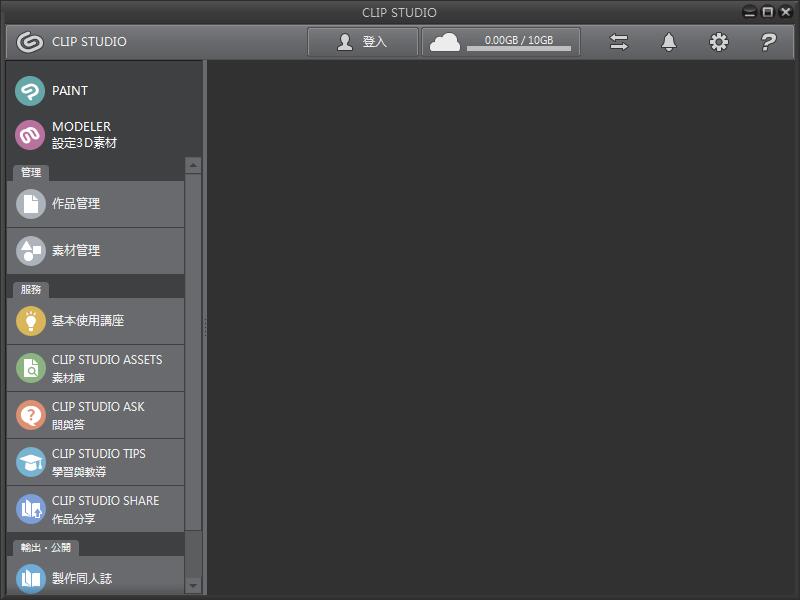Open 製作同人誌 item
Screen dimensions: 800x600
(95, 577)
